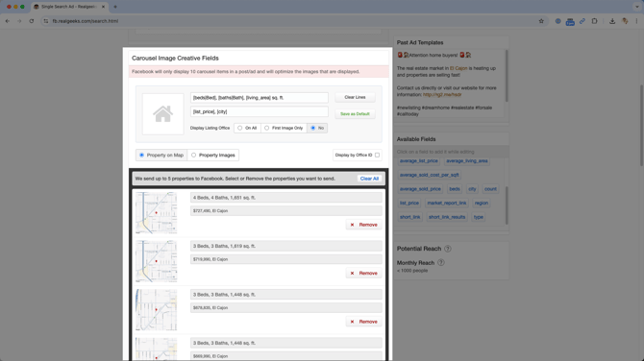Click the house placeholder image icon
644x361 pixels.
click(x=163, y=114)
